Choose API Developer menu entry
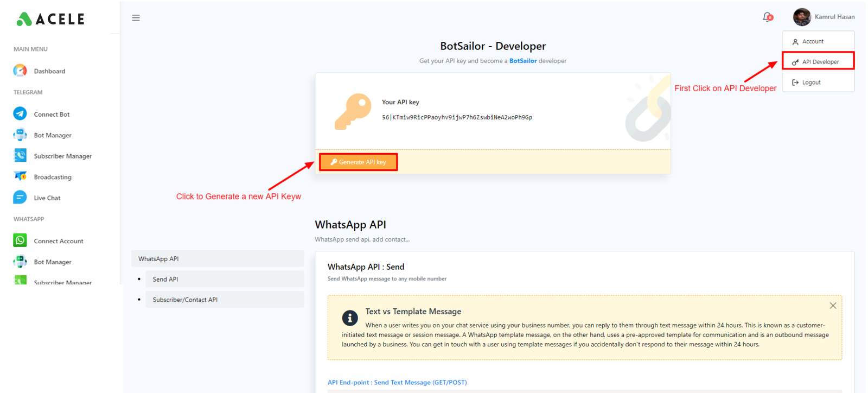The height and width of the screenshot is (393, 868). coord(818,61)
